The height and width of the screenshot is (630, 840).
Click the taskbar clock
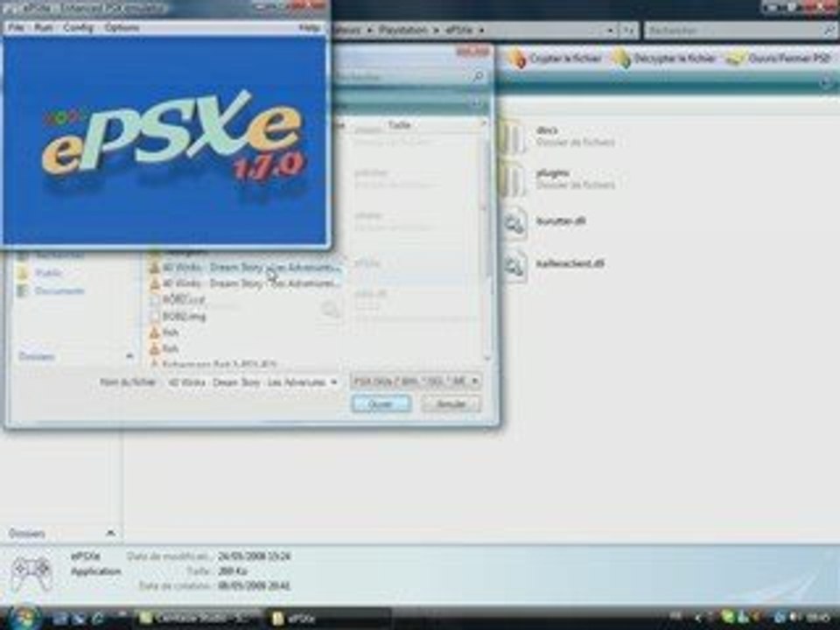(x=819, y=619)
